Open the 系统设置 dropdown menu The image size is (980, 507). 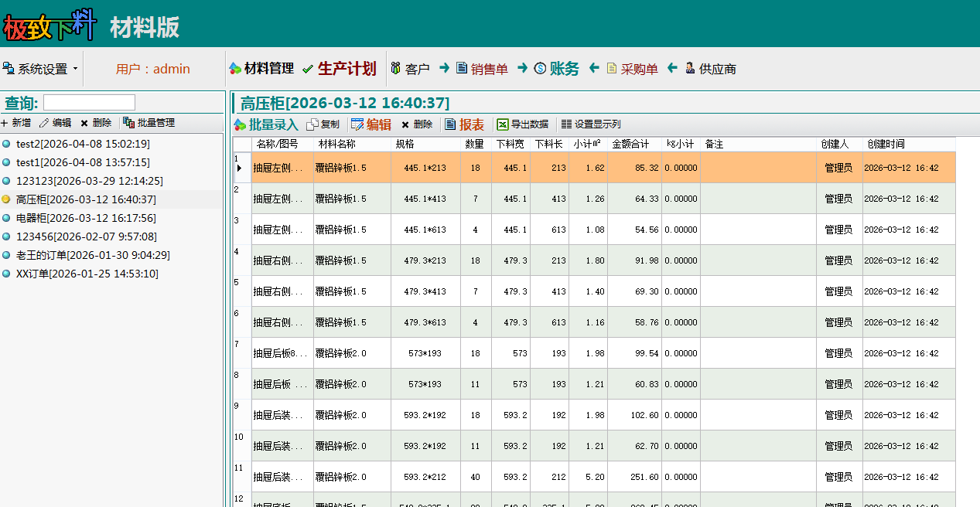point(41,69)
